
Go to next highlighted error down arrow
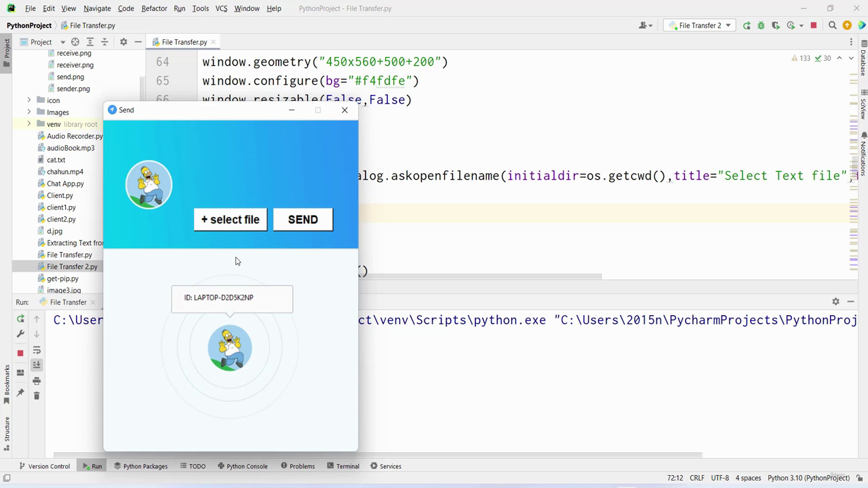click(852, 58)
